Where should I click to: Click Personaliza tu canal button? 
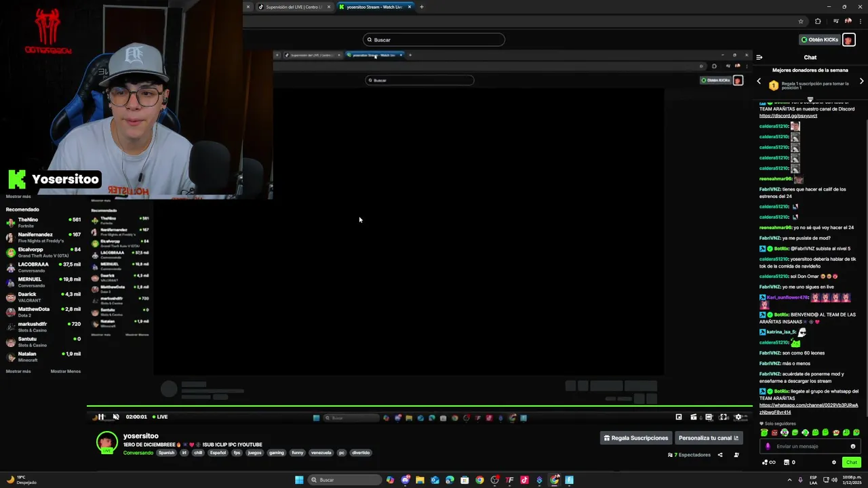709,438
